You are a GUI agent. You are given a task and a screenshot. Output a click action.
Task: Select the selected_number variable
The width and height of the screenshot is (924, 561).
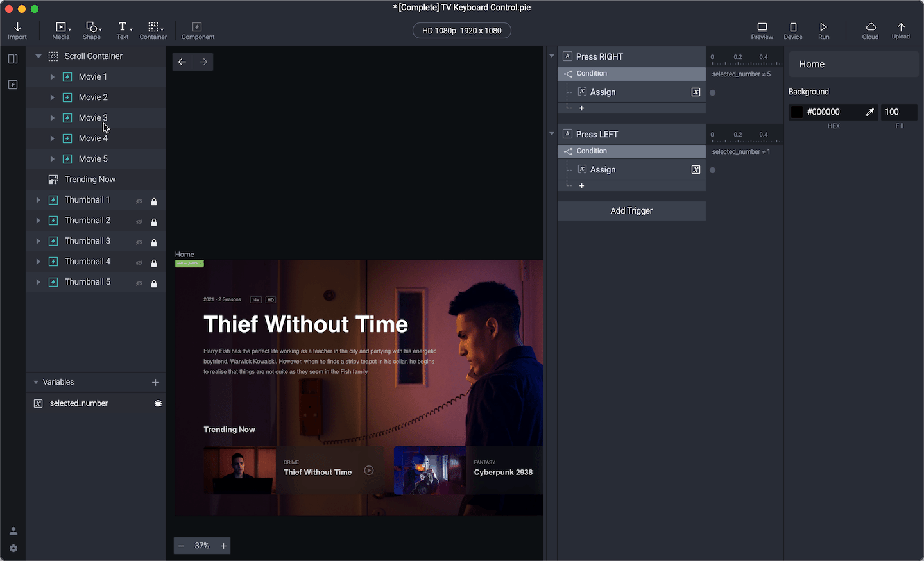click(96, 403)
